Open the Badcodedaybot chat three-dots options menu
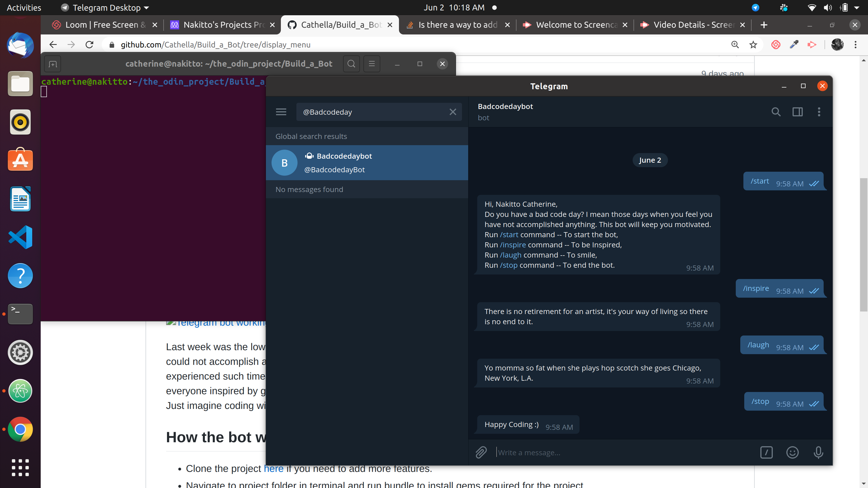Screen dimensions: 868x488 (x=819, y=112)
